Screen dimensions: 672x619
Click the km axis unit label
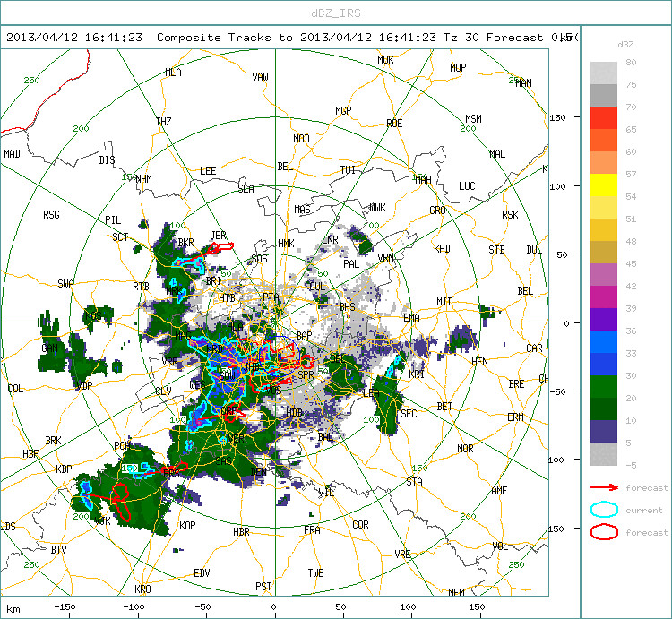13,609
